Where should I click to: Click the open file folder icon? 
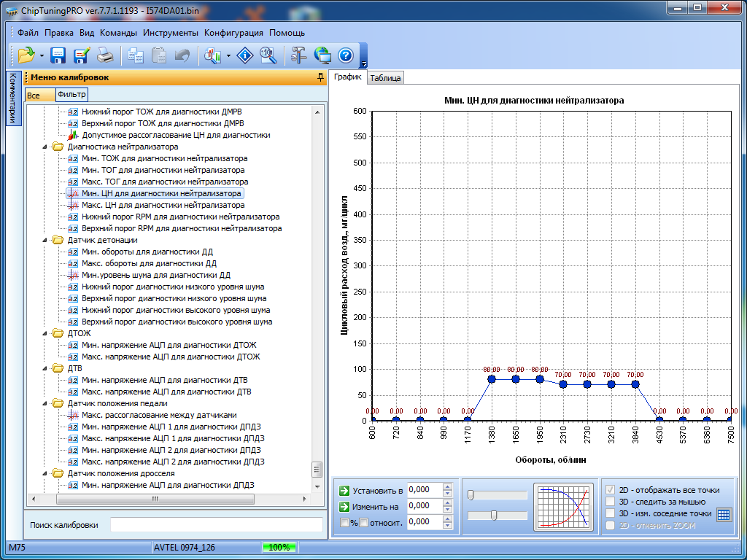[26, 55]
